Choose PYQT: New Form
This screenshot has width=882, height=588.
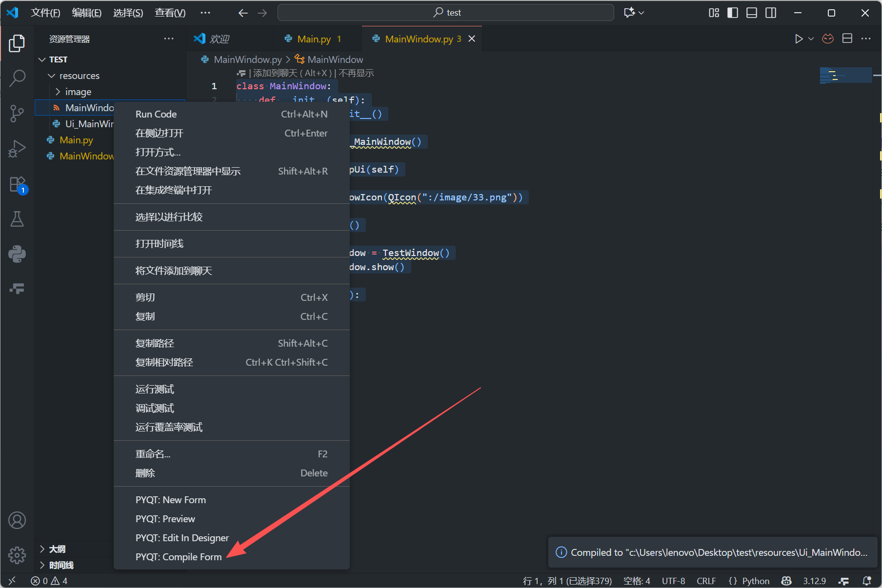click(x=232, y=500)
